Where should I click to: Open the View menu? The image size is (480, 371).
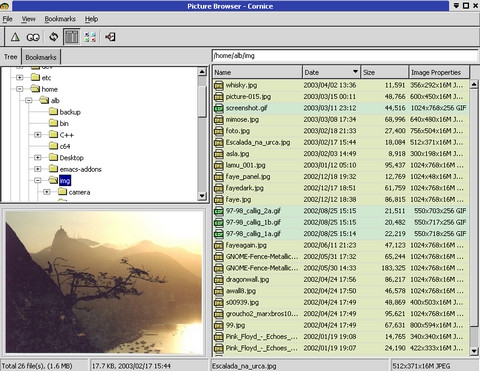click(x=28, y=19)
